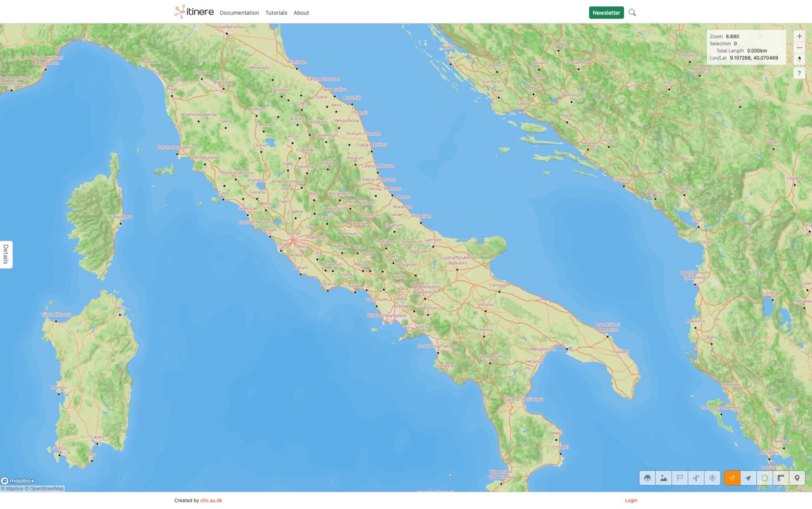
Task: Toggle the terrain landscape layer button
Action: click(664, 478)
